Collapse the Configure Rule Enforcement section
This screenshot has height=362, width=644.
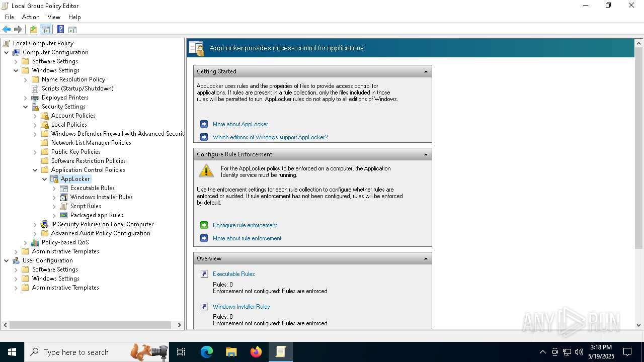[x=426, y=154]
